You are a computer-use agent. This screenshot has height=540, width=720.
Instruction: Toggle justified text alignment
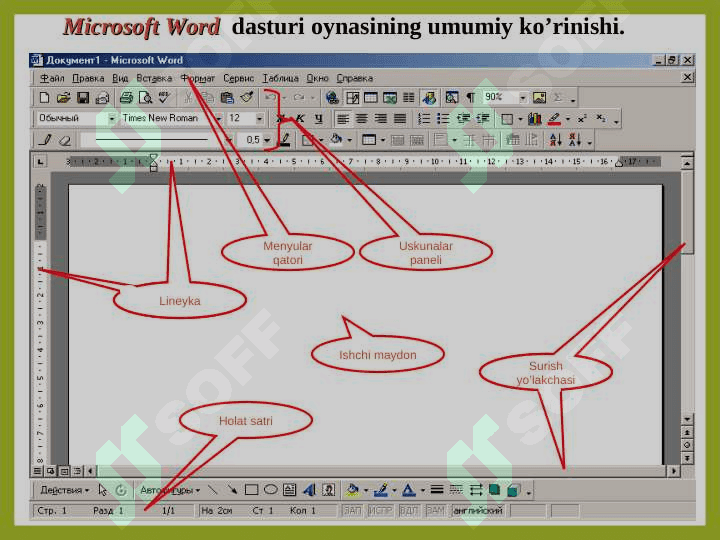(400, 119)
